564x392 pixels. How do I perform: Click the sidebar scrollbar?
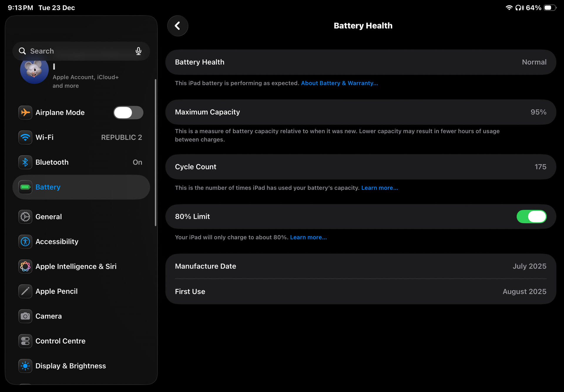coord(155,153)
